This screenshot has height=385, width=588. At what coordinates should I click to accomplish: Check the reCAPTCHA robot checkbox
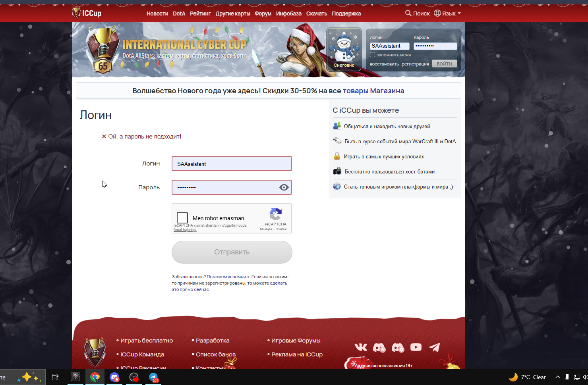pyautogui.click(x=182, y=218)
